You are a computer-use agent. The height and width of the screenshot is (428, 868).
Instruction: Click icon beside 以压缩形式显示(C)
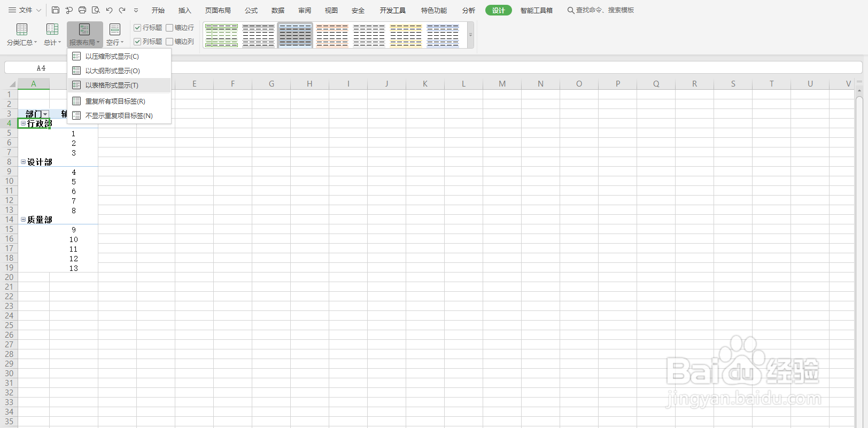pos(76,56)
